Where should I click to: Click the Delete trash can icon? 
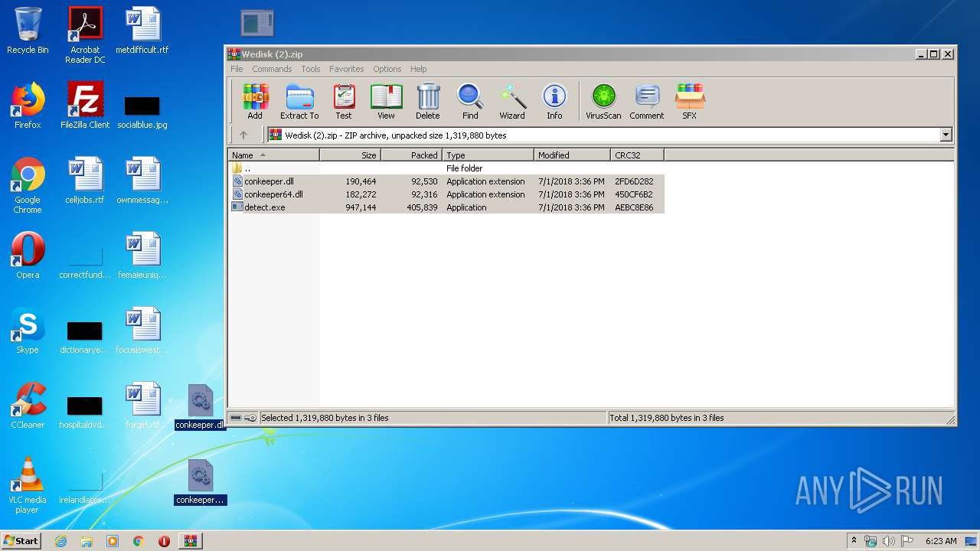(428, 102)
